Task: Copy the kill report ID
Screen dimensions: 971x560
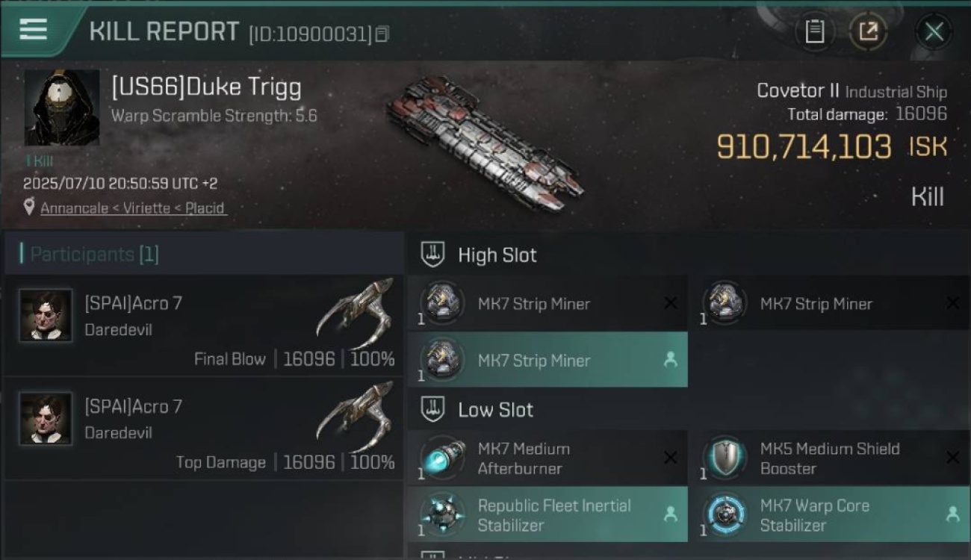Action: click(382, 34)
